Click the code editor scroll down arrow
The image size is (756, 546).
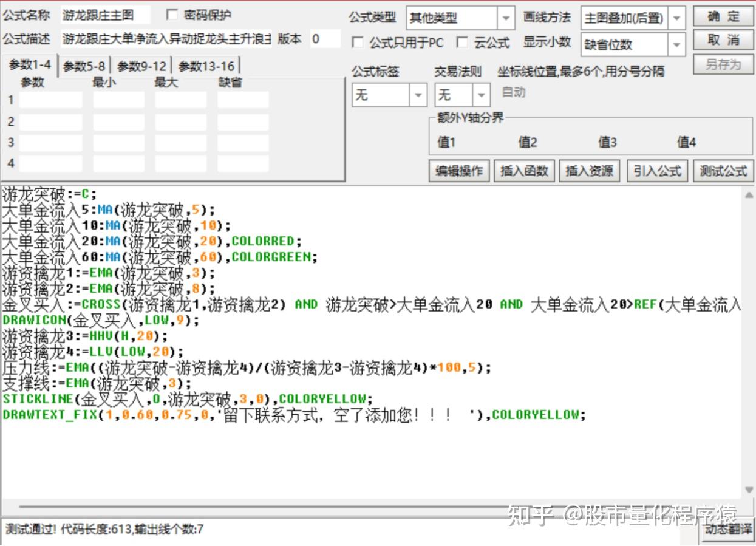click(749, 490)
